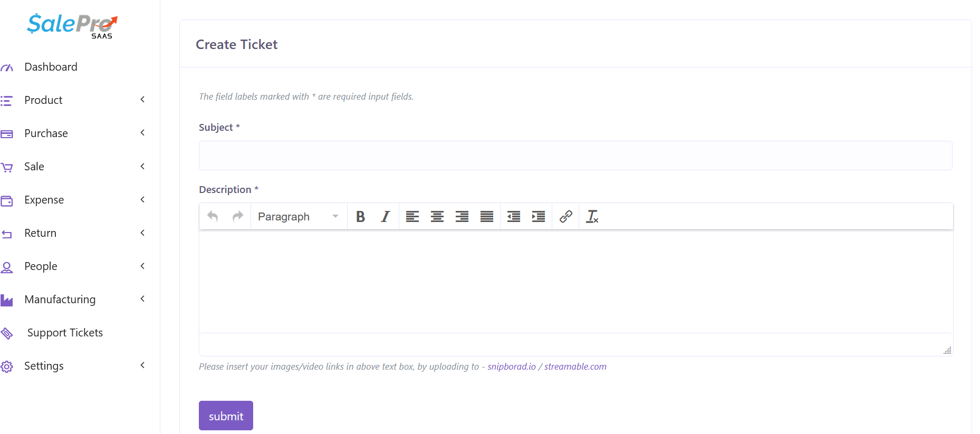Click into the Subject input field
Screen dimensions: 980x434
click(575, 156)
